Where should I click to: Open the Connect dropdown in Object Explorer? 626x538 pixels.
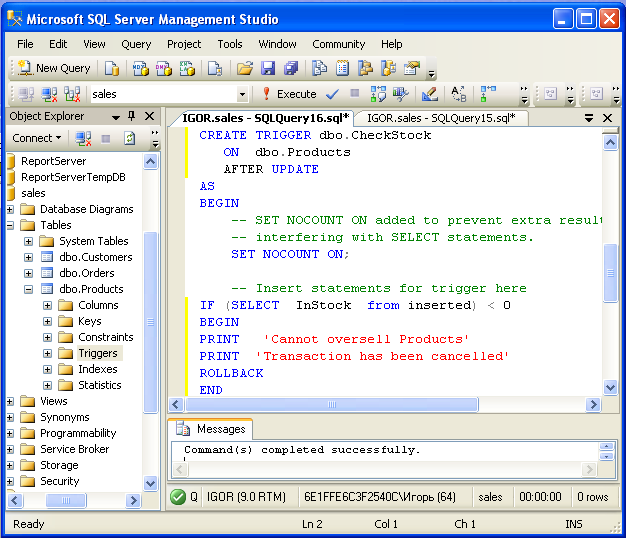click(x=37, y=138)
